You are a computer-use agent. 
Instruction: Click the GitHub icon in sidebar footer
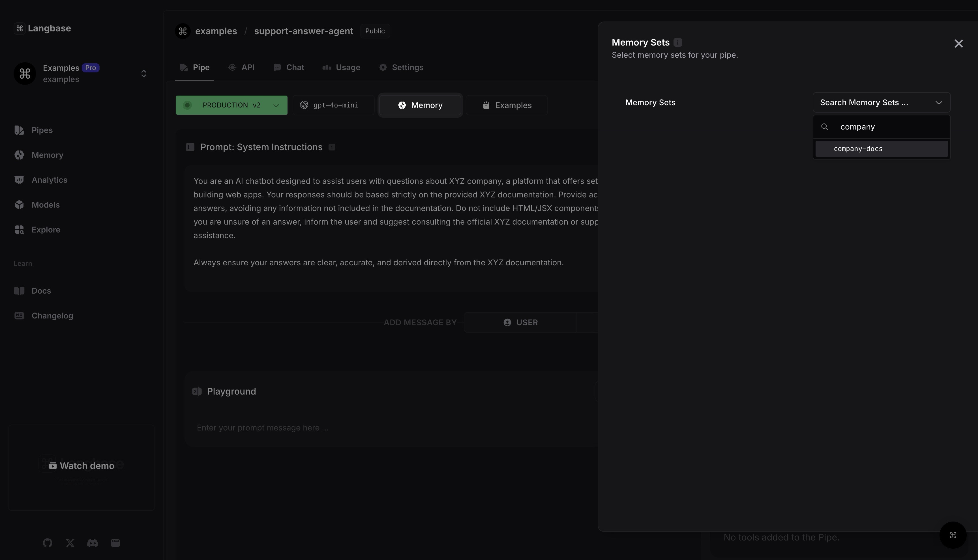coord(47,543)
